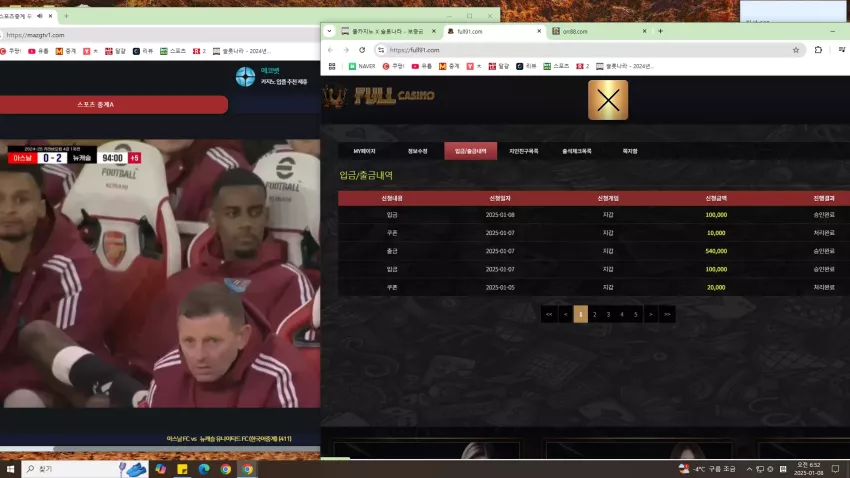Open the 지인친구목록 tab
The image size is (850, 478).
click(524, 151)
